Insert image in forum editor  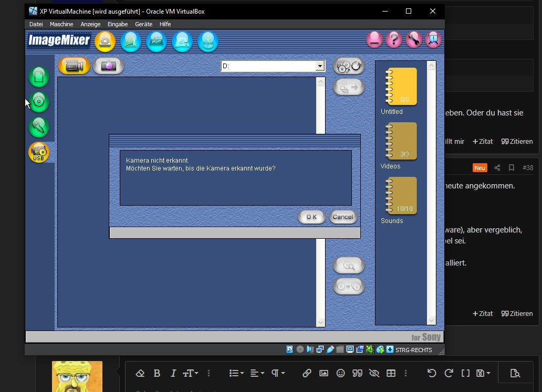click(324, 373)
